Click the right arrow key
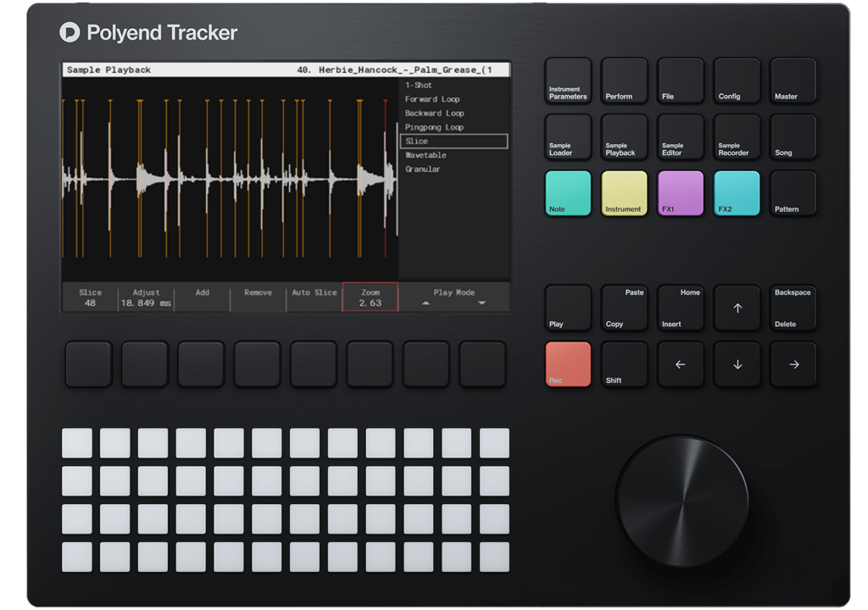Image resolution: width=868 pixels, height=610 pixels. click(x=793, y=364)
